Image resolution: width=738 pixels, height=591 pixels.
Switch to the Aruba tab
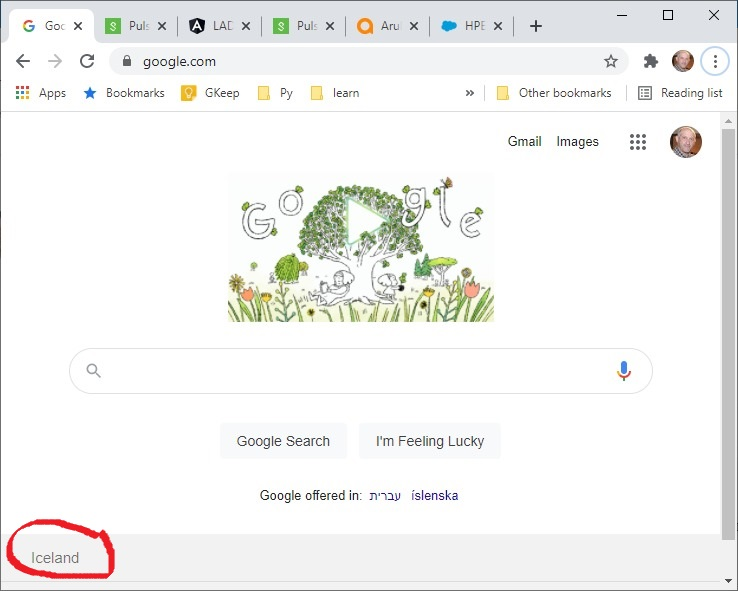tap(387, 26)
